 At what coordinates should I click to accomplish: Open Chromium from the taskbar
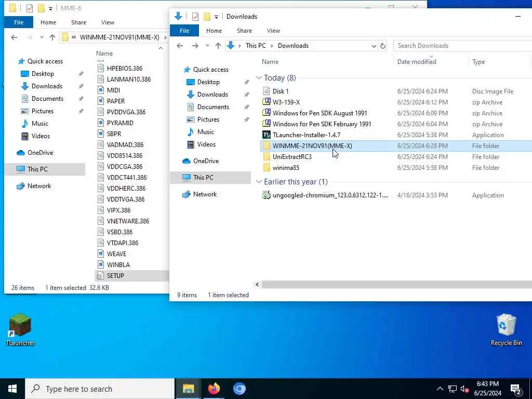(x=239, y=389)
